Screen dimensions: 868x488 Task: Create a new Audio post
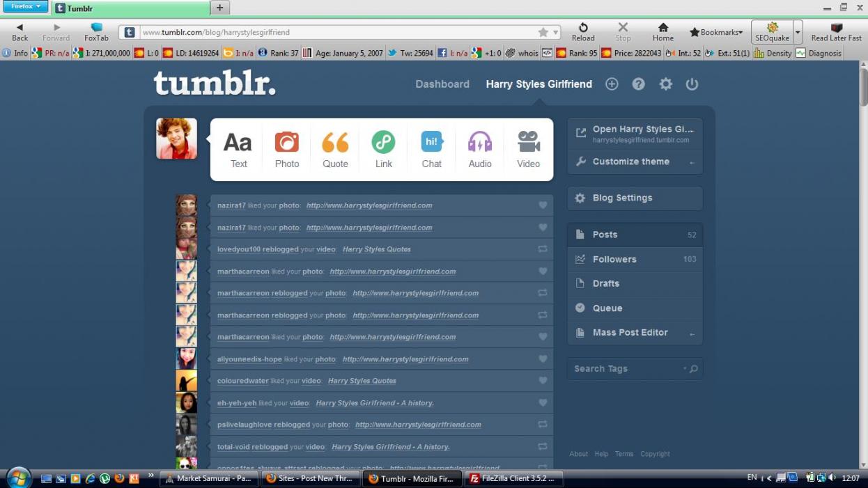point(480,150)
